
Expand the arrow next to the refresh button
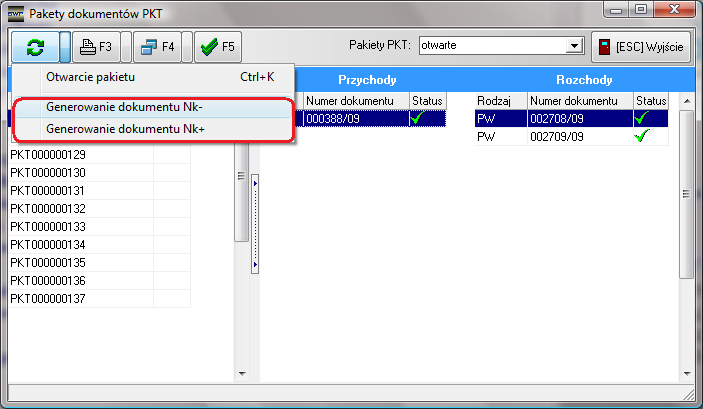click(66, 46)
